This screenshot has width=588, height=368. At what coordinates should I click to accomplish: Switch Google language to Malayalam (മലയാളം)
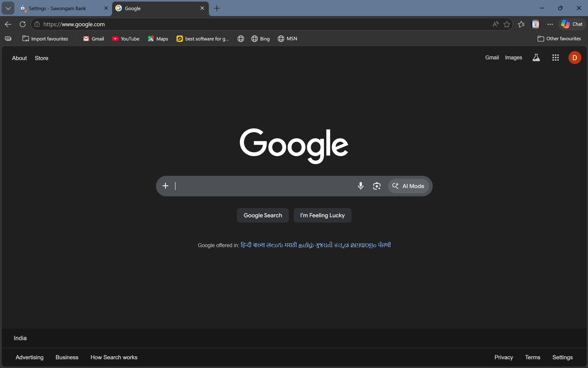[x=363, y=245]
